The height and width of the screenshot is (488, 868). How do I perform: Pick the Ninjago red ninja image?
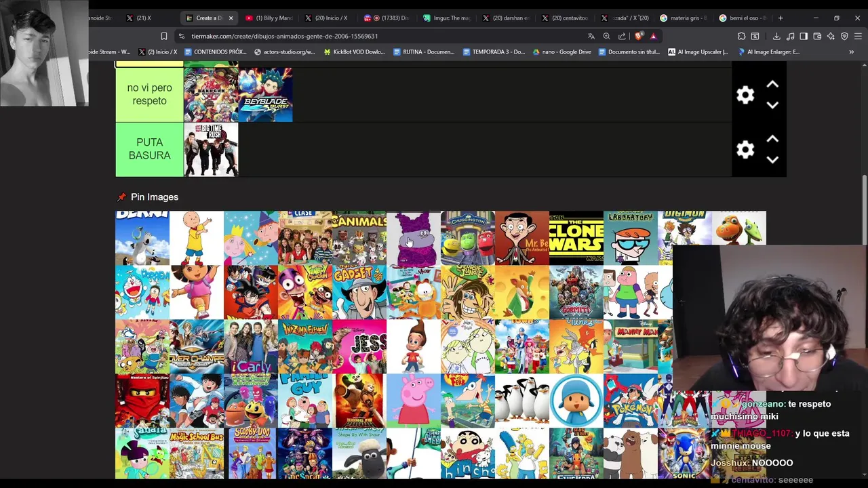tap(142, 401)
